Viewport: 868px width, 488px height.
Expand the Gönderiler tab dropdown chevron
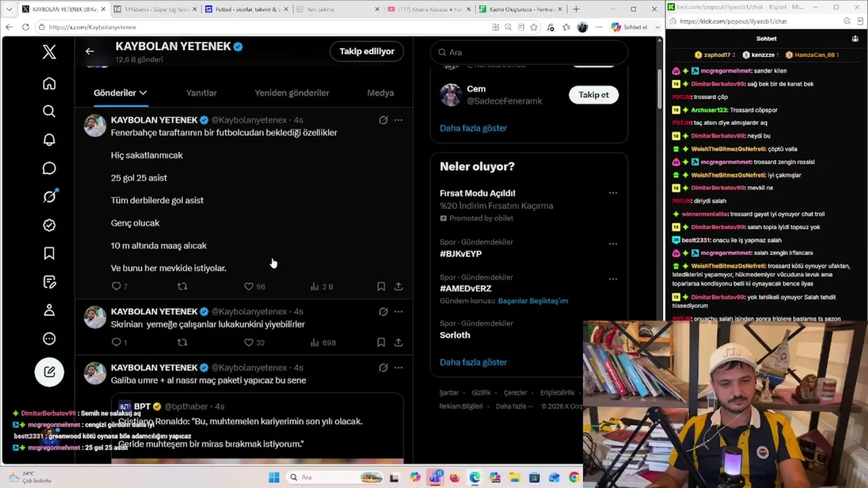pyautogui.click(x=142, y=93)
